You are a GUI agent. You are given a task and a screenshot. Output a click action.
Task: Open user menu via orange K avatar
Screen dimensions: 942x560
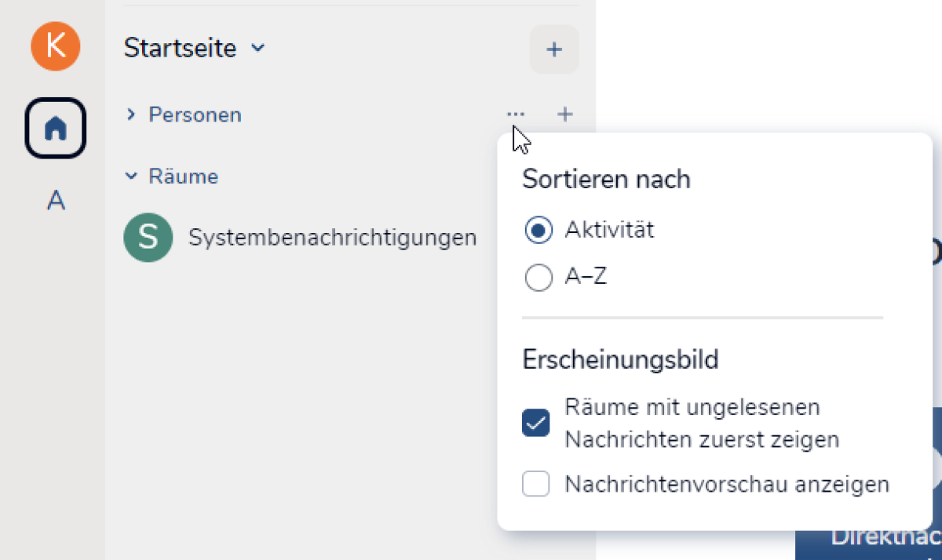(55, 46)
